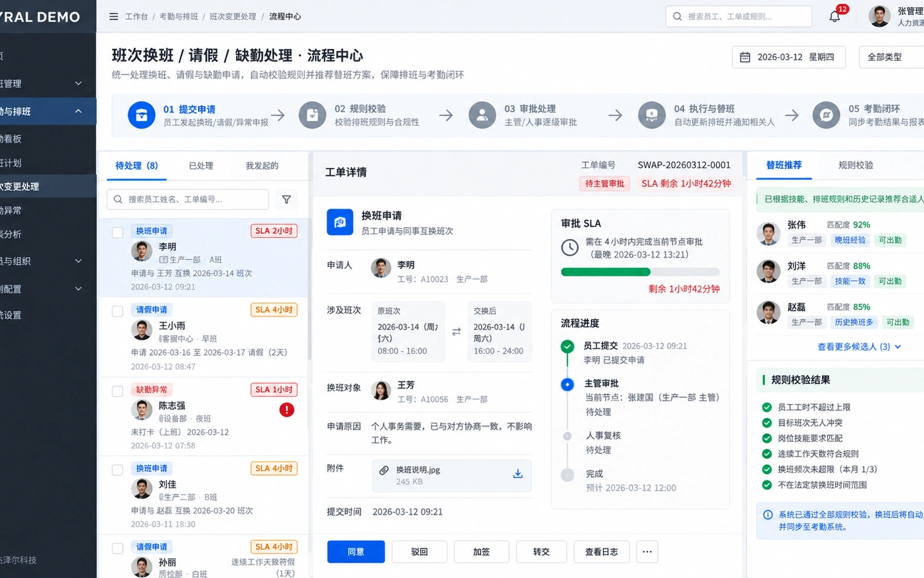The width and height of the screenshot is (924, 578).
Task: Click the SLA clock icon
Action: 570,247
